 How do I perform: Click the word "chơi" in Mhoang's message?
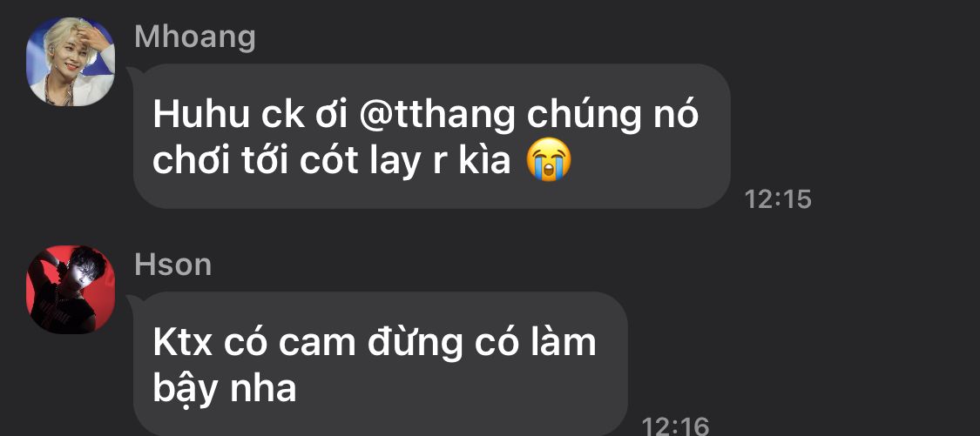click(x=192, y=162)
